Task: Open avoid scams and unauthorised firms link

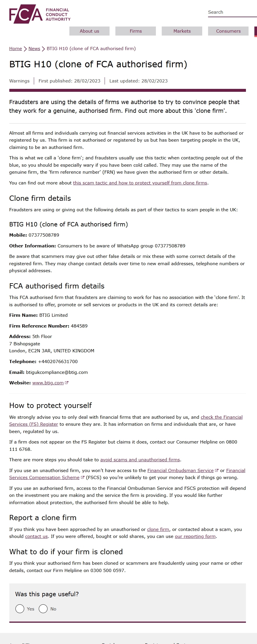Action: click(140, 460)
